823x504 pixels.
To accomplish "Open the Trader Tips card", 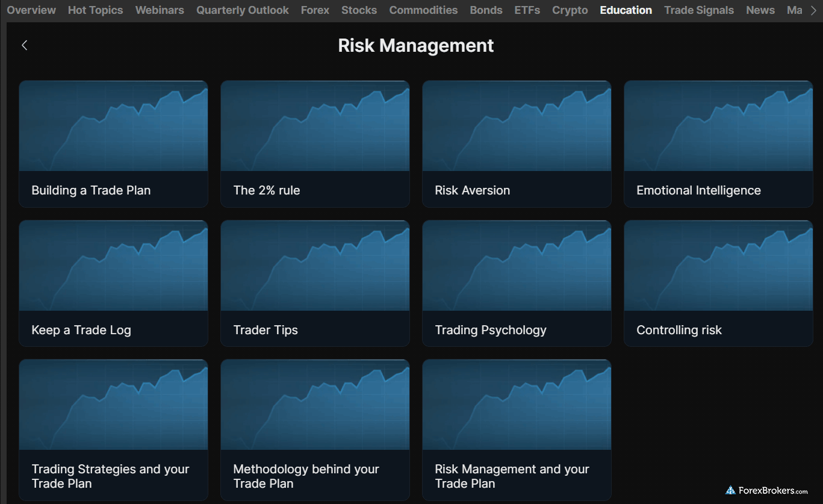I will point(315,283).
